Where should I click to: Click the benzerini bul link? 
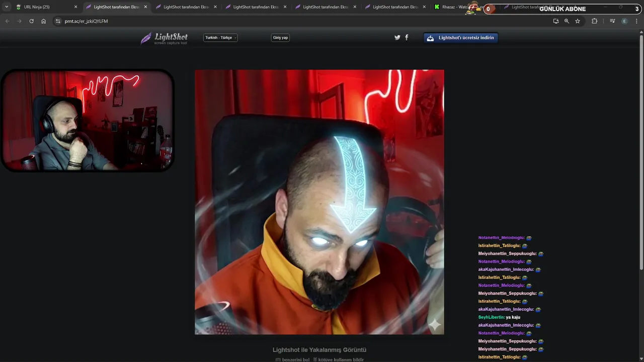tap(292, 359)
